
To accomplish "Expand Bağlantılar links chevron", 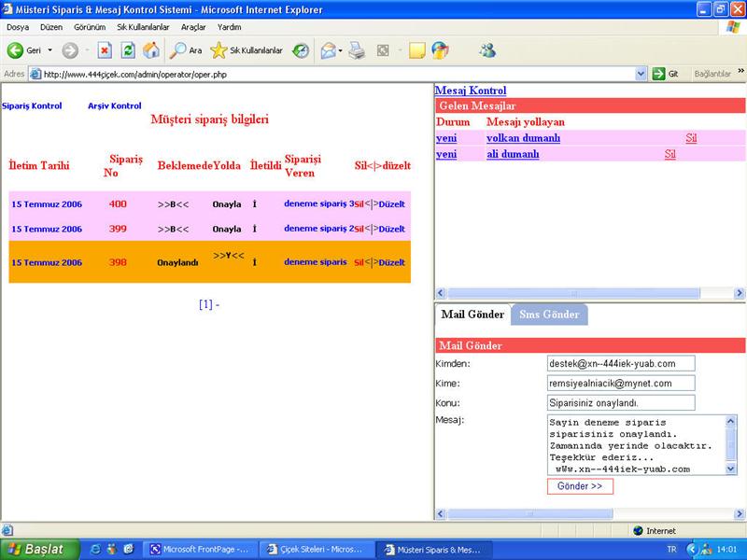I will coord(740,71).
